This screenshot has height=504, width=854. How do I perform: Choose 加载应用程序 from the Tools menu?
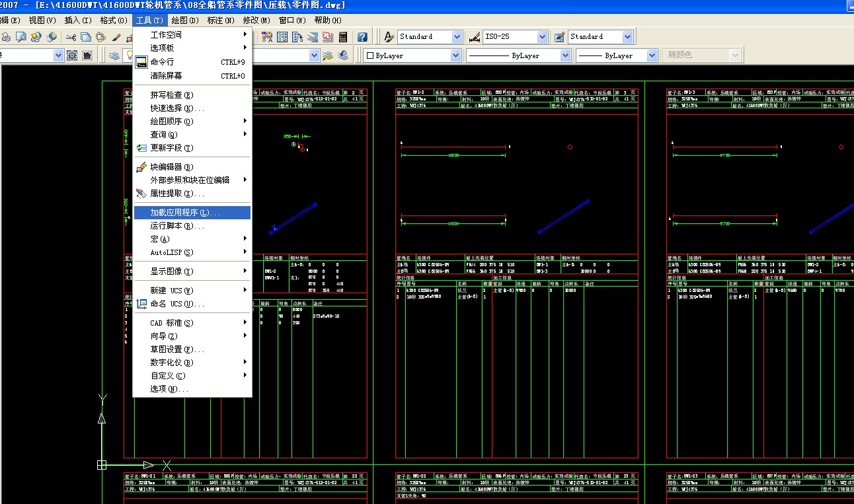(x=192, y=213)
